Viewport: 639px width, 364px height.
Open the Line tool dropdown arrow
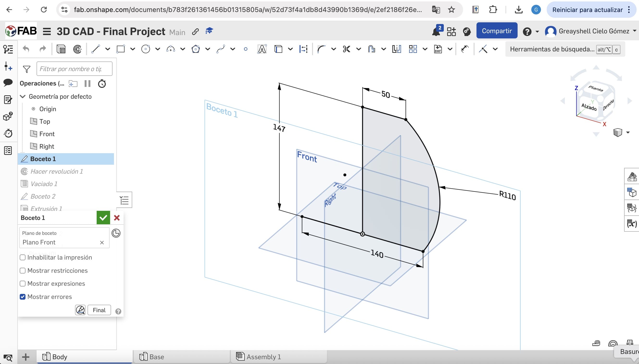[x=108, y=49]
